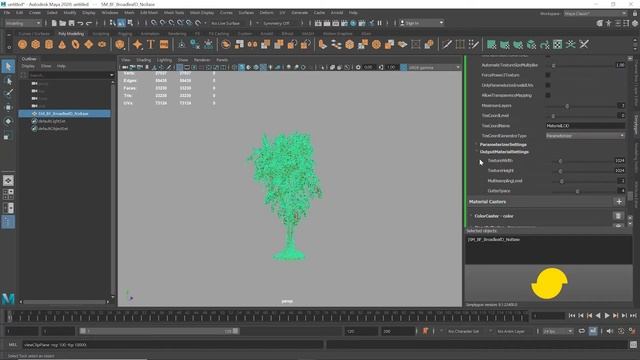The width and height of the screenshot is (640, 360).
Task: Edit the TexCoordName input field
Action: pos(585,126)
